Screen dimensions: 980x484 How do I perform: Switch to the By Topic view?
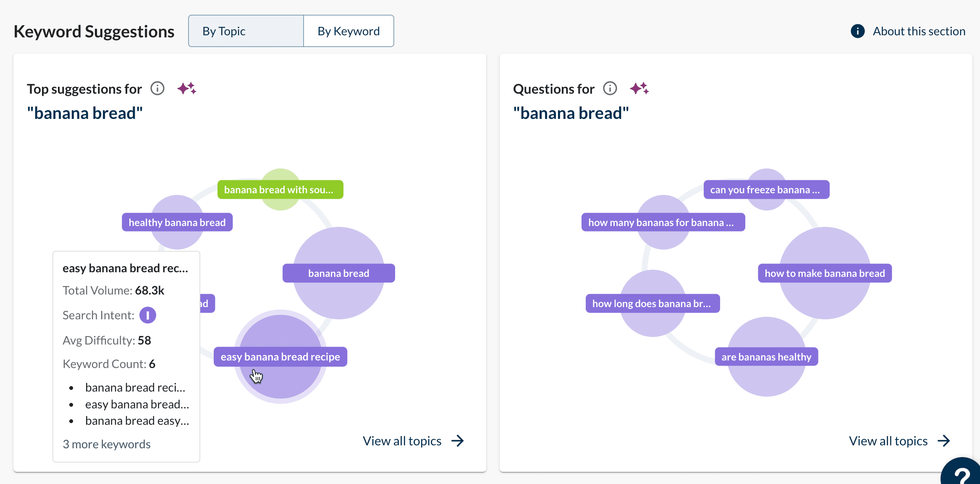click(246, 31)
